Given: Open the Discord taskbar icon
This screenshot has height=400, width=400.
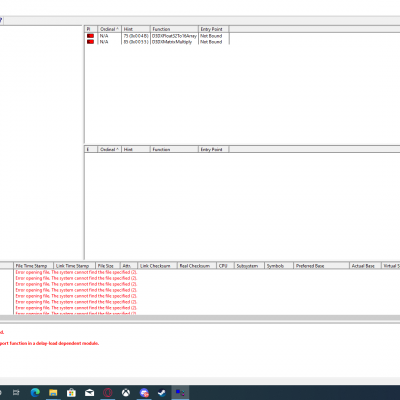Looking at the screenshot, I should (144, 393).
